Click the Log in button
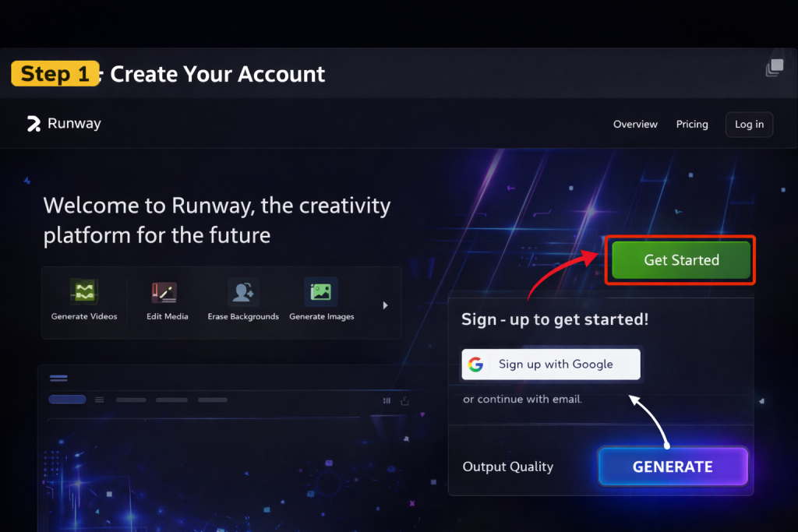 (749, 124)
